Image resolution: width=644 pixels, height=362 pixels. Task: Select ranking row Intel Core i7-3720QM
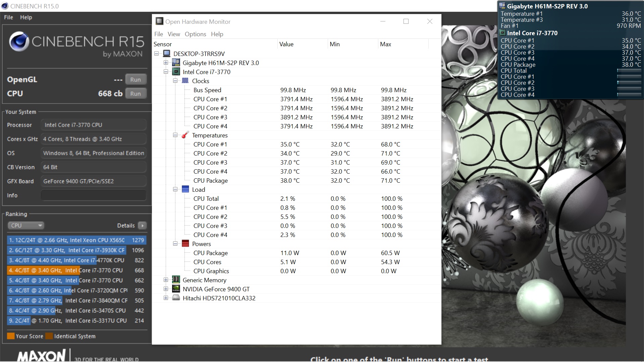click(x=76, y=291)
